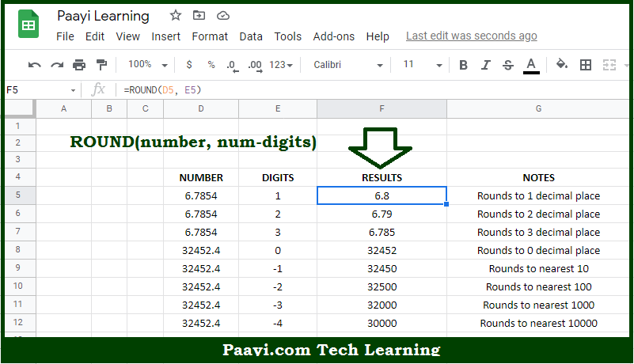Print the spreadsheet

[79, 65]
